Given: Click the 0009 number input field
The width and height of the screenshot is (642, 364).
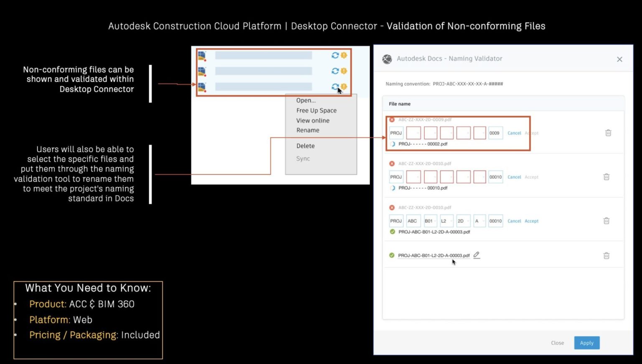Looking at the screenshot, I should [495, 132].
